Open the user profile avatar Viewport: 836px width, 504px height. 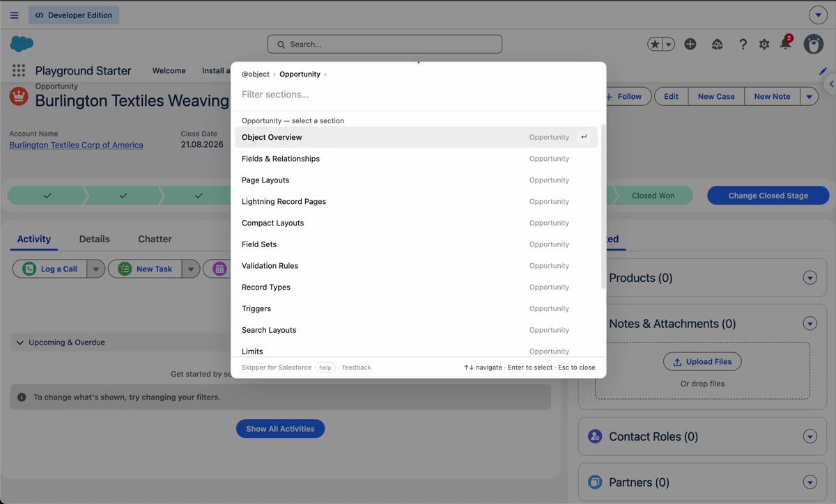point(814,44)
